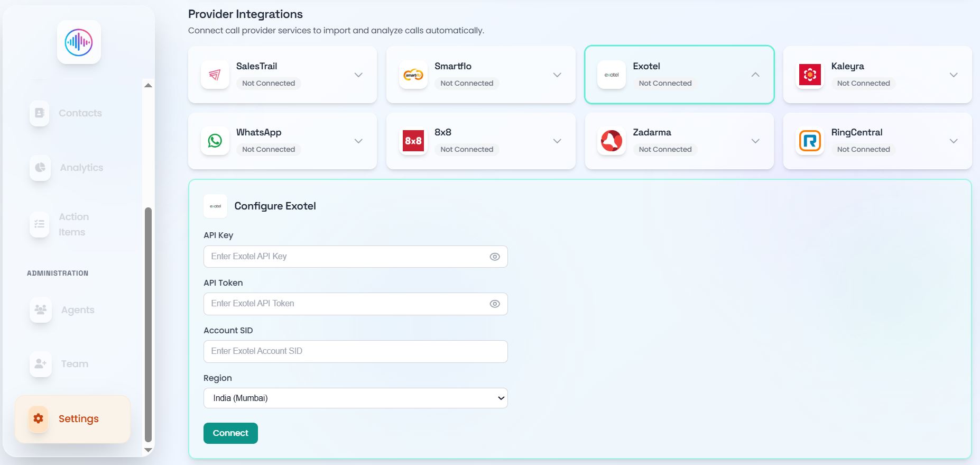Reveal the API Token value
The height and width of the screenshot is (465, 980).
[495, 304]
